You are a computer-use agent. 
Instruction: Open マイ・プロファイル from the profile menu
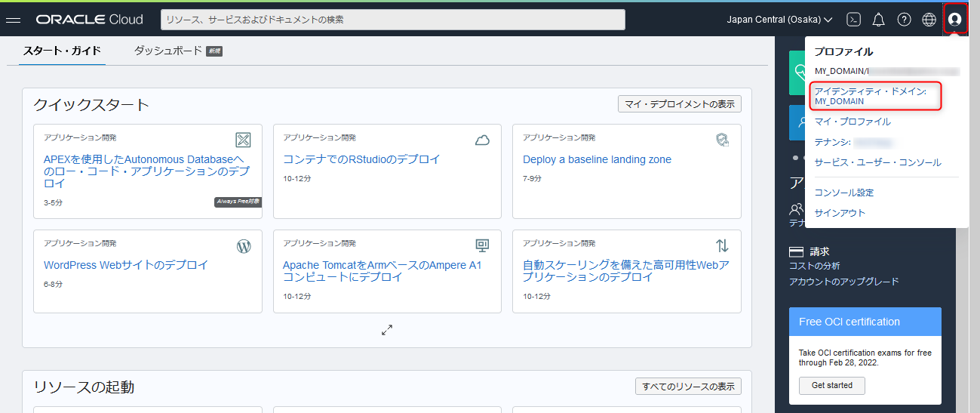[853, 122]
